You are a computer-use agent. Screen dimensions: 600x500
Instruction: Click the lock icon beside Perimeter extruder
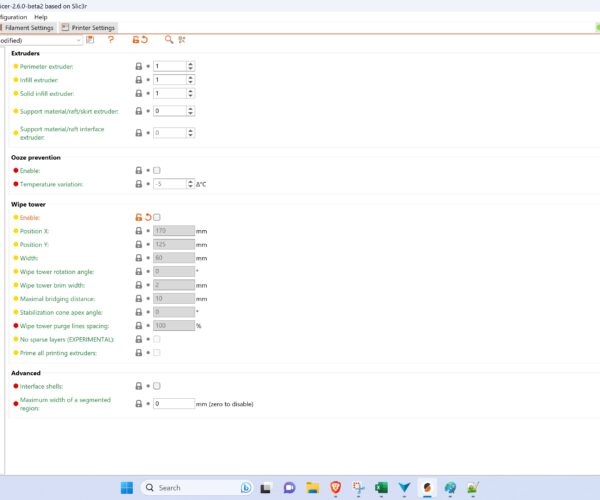click(139, 66)
